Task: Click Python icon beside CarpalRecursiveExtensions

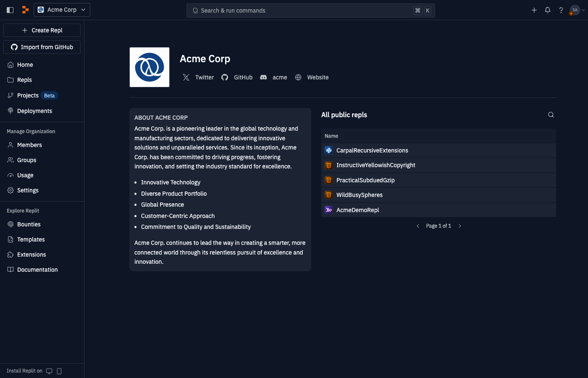Action: (x=329, y=150)
